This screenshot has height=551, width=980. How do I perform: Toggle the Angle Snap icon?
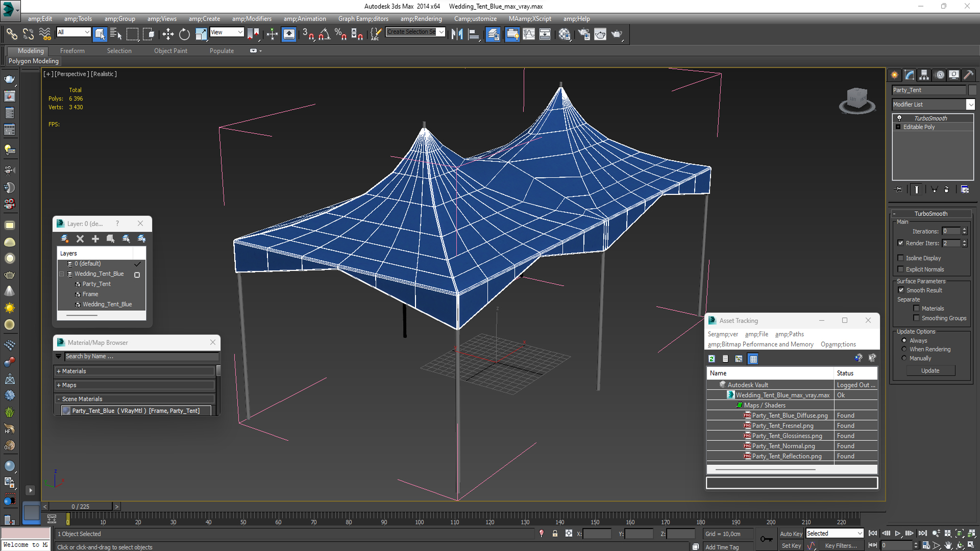[325, 34]
